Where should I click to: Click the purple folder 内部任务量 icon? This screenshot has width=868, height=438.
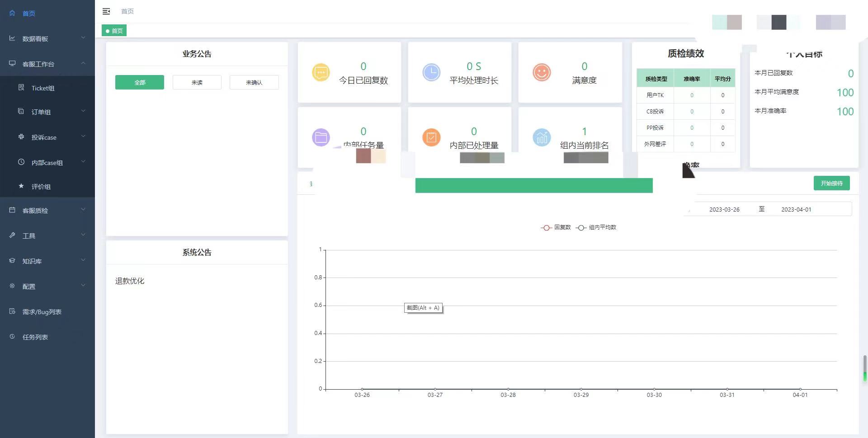(x=321, y=137)
